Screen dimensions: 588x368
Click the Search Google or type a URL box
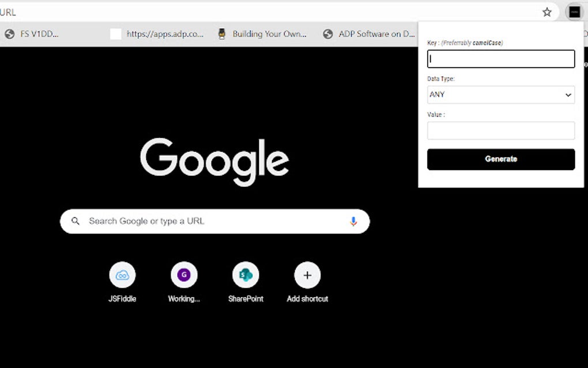[215, 221]
